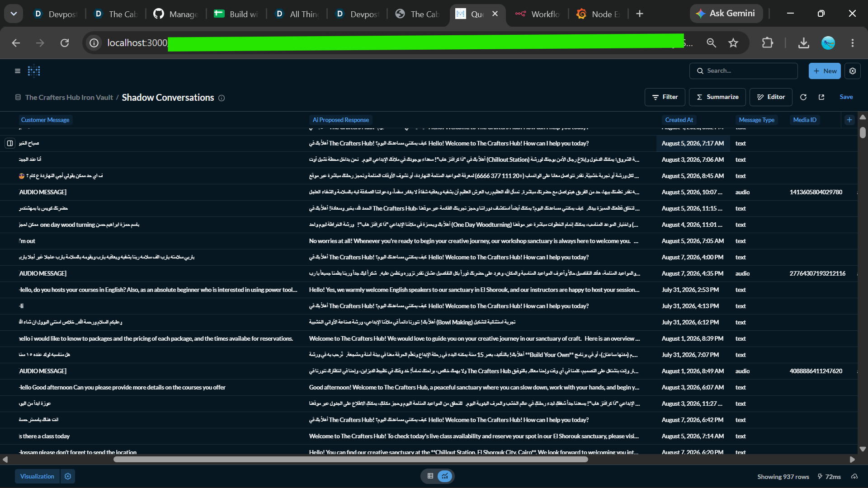
Task: Open Customer Message column header menu
Action: pyautogui.click(x=45, y=120)
